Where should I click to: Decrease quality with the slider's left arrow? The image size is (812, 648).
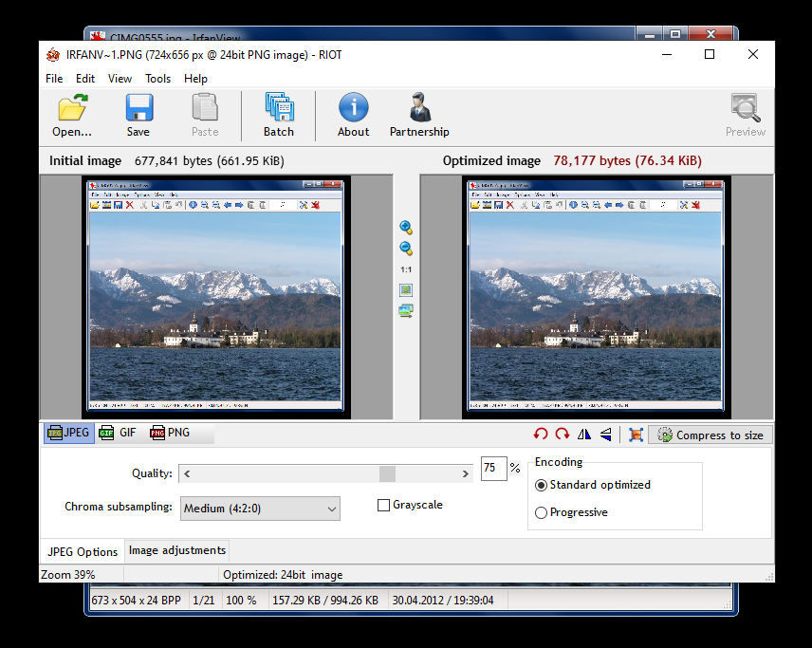(x=187, y=474)
